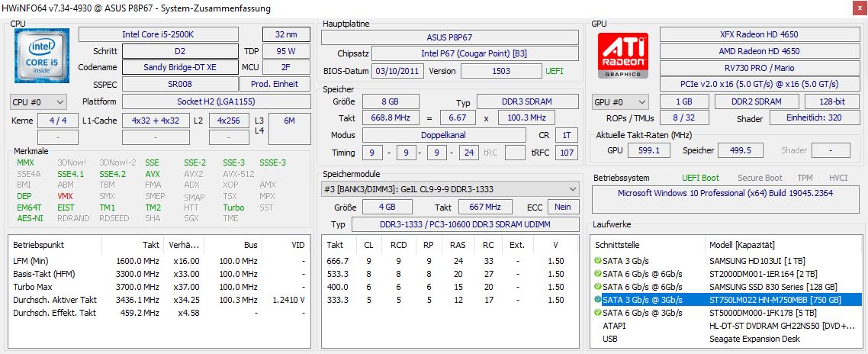Click the BIOS date 03/10/2011 field
The height and width of the screenshot is (354, 868).
[x=398, y=71]
